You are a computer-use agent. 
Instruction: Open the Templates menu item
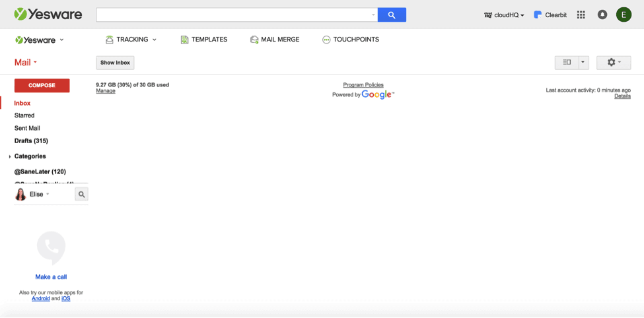click(204, 40)
